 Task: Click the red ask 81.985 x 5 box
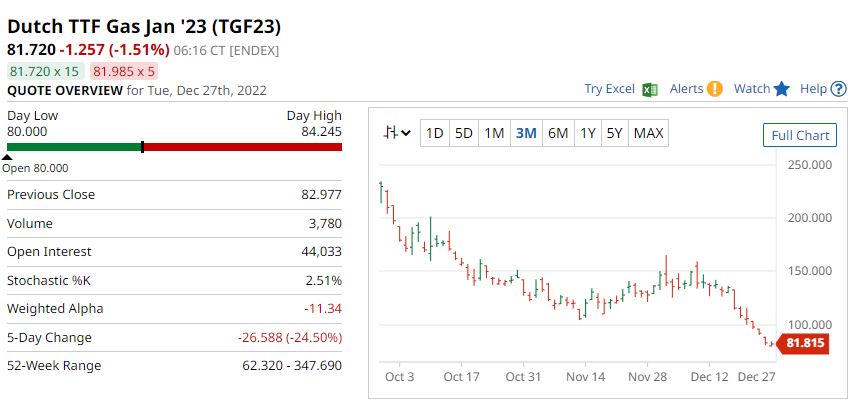[124, 71]
